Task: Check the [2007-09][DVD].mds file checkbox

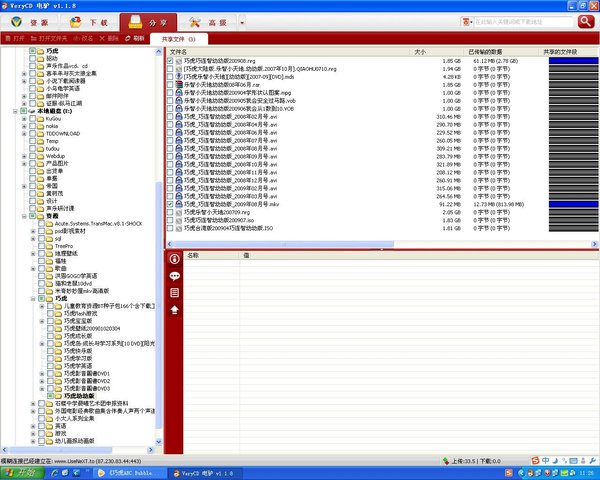Action: point(170,77)
